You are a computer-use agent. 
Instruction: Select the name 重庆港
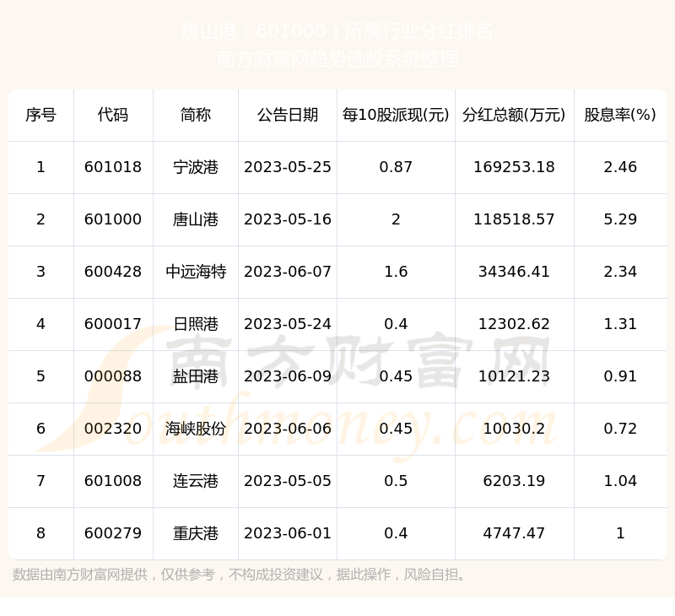click(x=196, y=533)
